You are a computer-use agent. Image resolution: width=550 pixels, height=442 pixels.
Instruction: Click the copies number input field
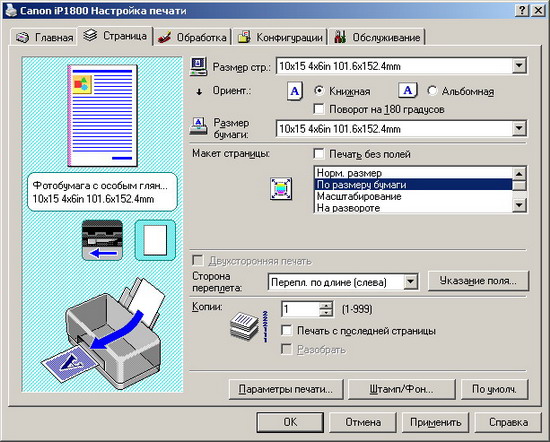301,309
